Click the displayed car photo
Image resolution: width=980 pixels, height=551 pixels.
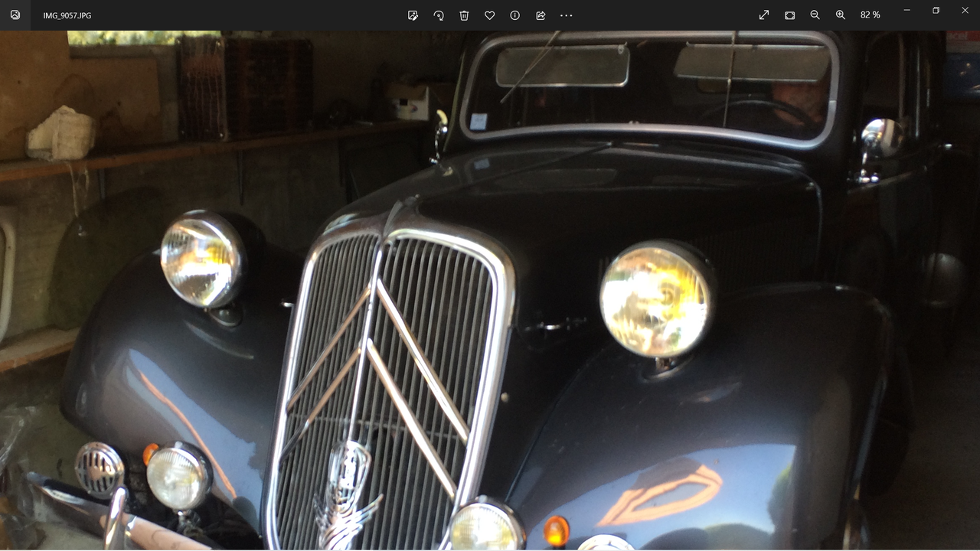click(x=490, y=291)
